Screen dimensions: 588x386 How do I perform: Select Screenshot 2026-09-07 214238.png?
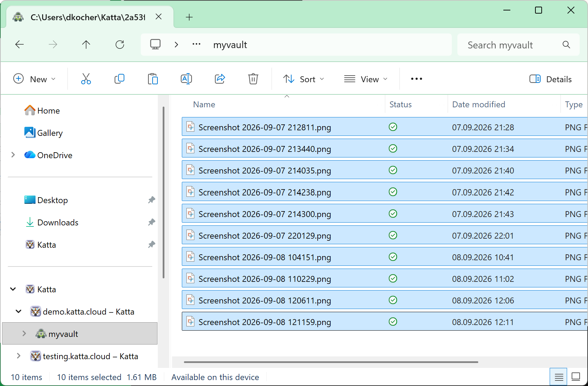coord(385,192)
